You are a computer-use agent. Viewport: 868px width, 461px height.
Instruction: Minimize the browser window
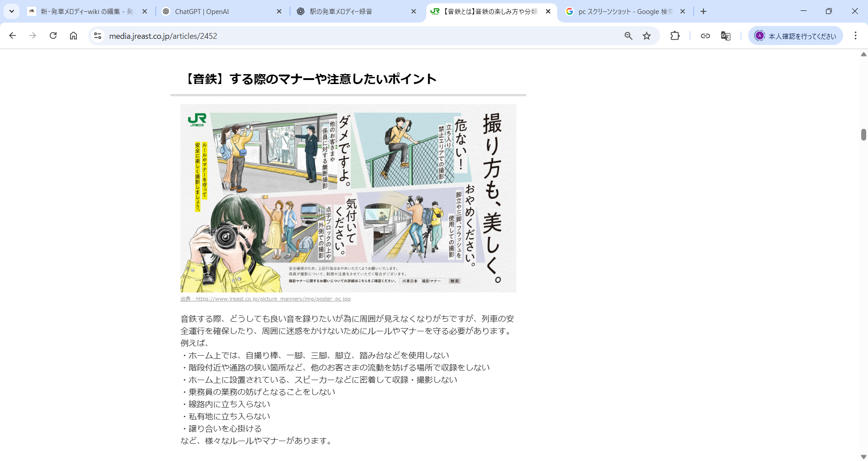coord(803,11)
